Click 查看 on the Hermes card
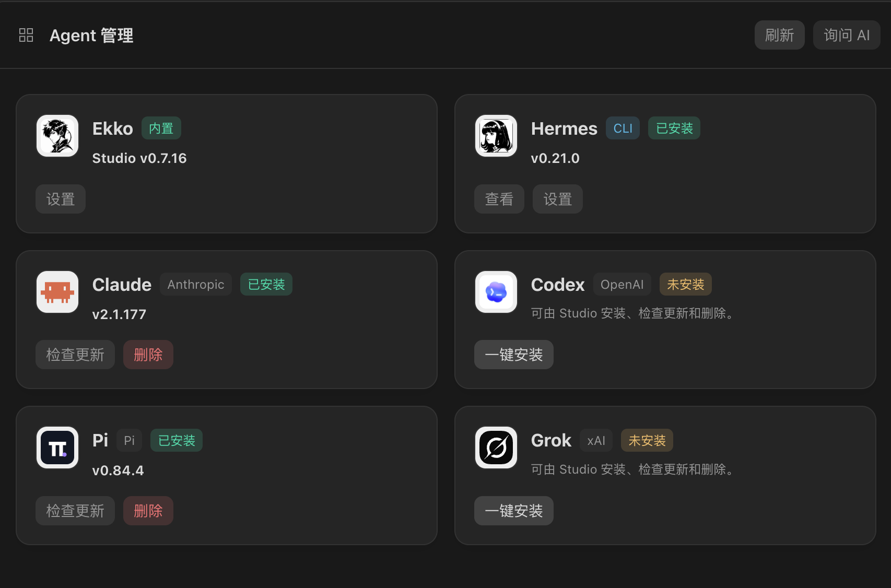The width and height of the screenshot is (891, 588). pos(499,199)
